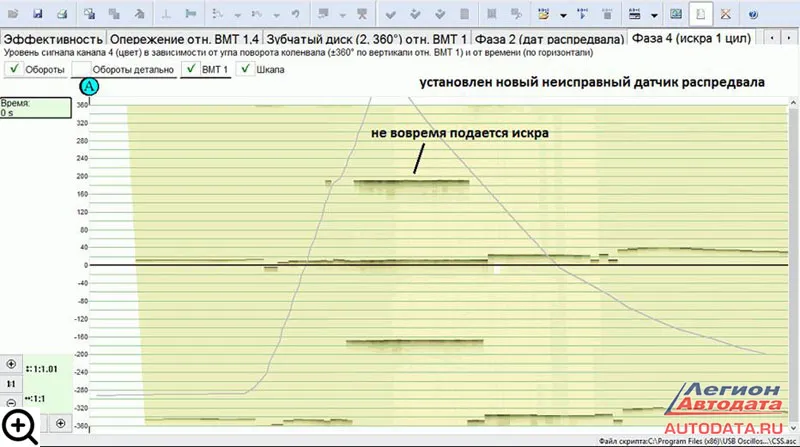Uncheck the Шкала checkbox
The image size is (800, 447).
(x=246, y=70)
